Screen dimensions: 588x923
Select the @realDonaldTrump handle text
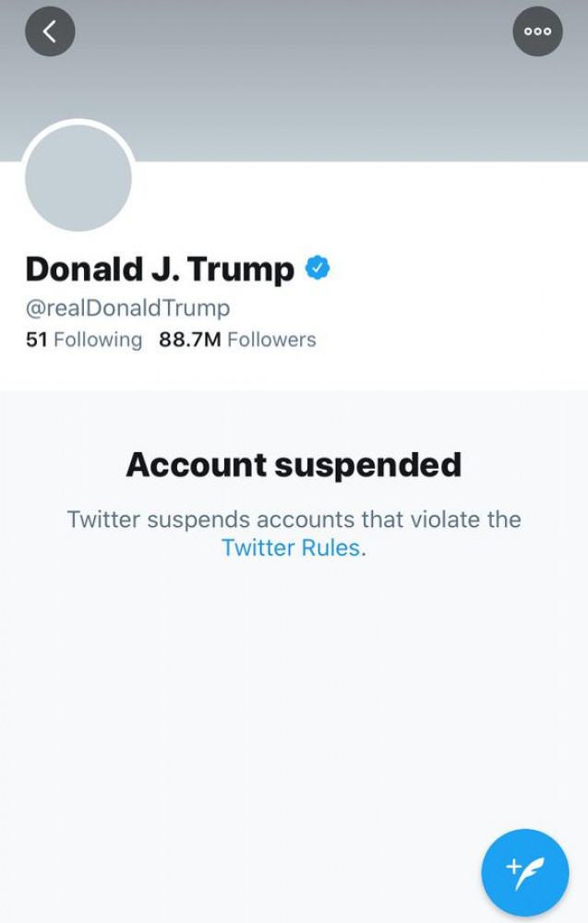tap(127, 307)
